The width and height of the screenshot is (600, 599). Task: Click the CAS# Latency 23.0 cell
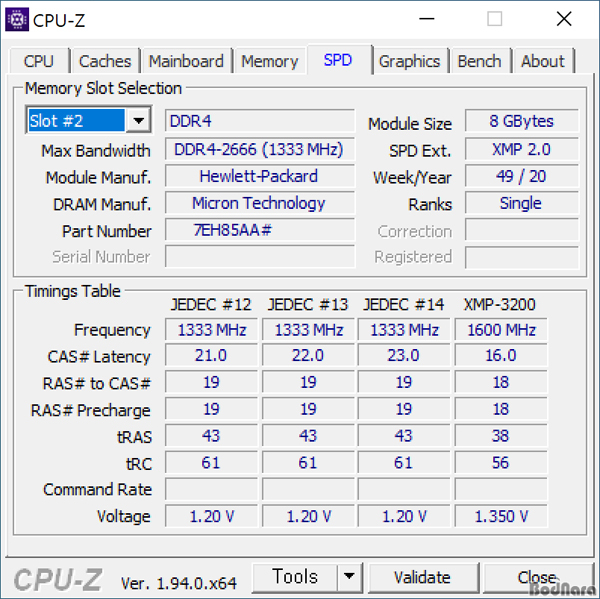click(404, 355)
